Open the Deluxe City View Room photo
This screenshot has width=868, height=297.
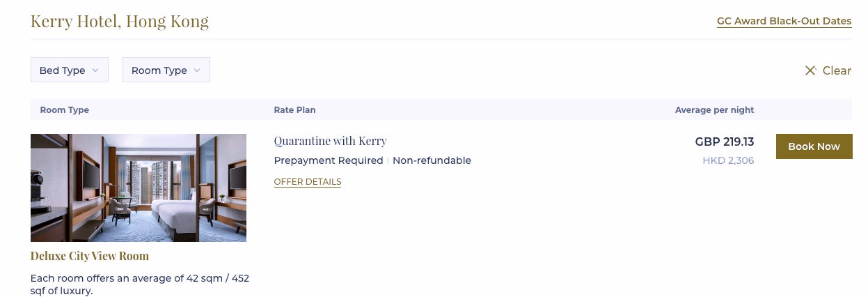[139, 188]
